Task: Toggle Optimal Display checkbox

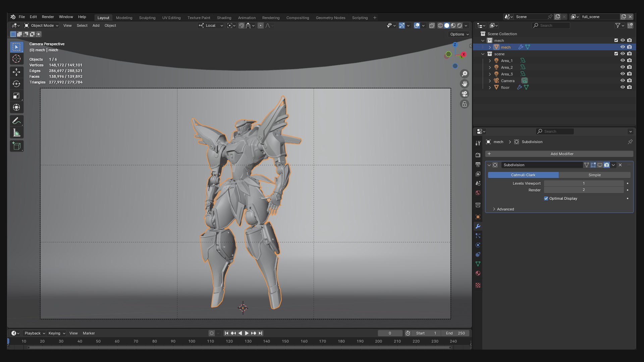Action: tap(546, 198)
